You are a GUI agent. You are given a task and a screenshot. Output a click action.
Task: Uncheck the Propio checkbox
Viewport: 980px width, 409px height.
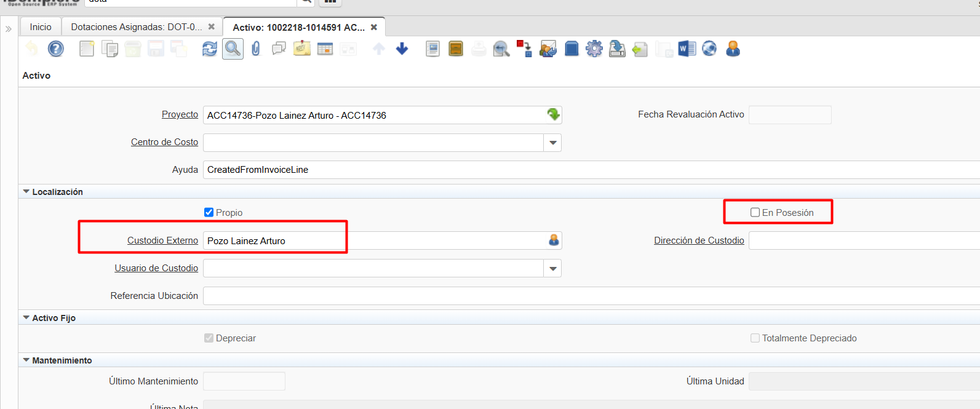point(209,212)
